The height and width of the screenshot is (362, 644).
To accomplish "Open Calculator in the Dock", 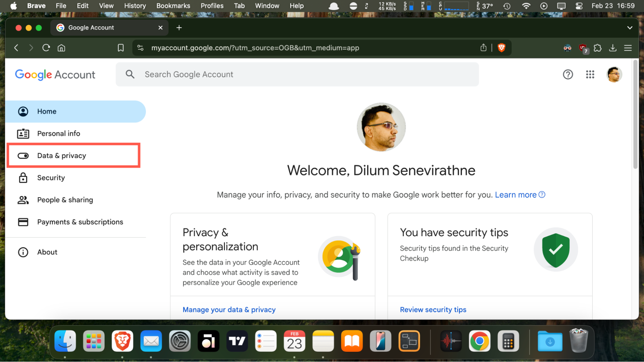I will coord(508,341).
